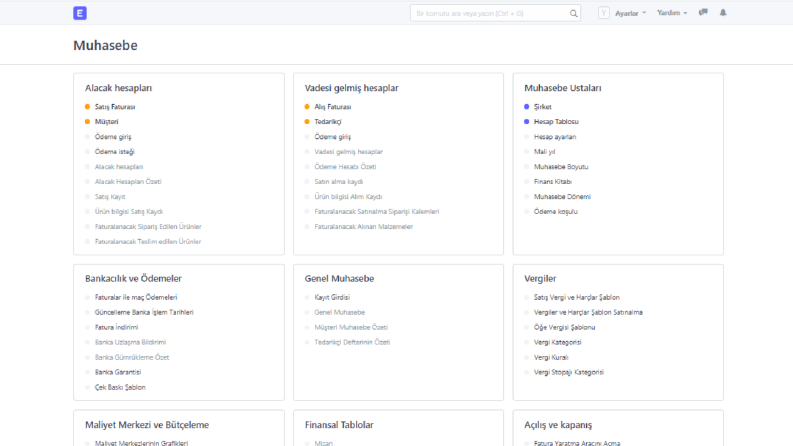
Task: Click blue dot beside Şirket
Action: click(526, 107)
